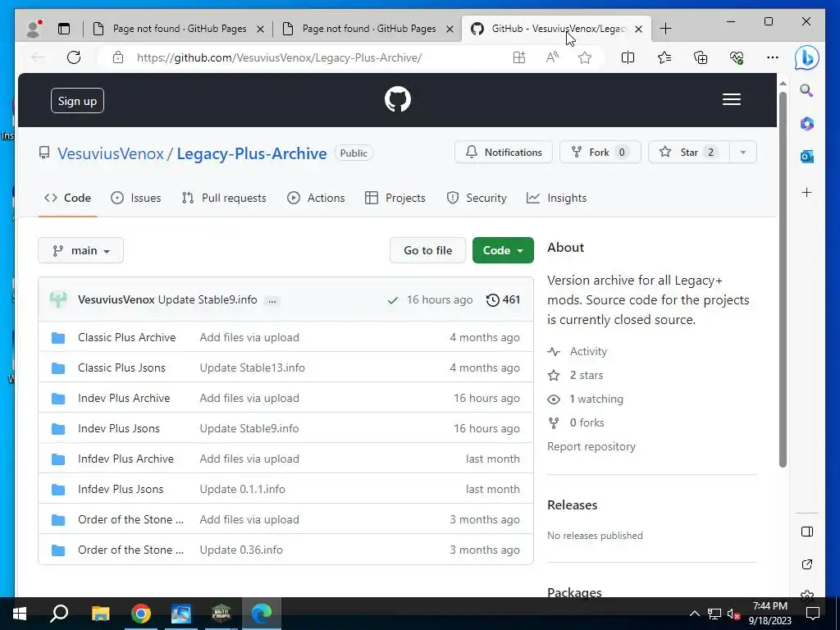The width and height of the screenshot is (840, 630).
Task: Open File Explorer from the taskbar
Action: 100,614
